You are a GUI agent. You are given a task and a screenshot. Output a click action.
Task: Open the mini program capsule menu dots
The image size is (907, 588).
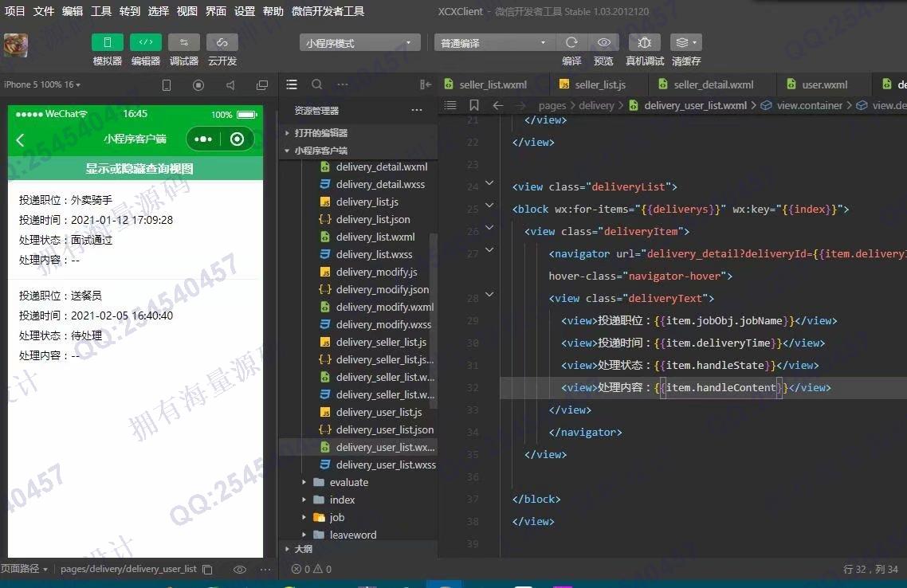pos(203,139)
